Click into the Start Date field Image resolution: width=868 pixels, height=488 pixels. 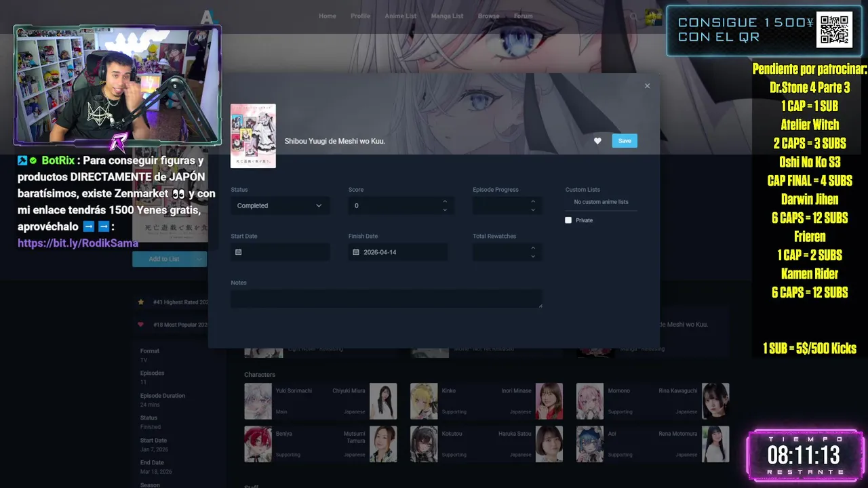[280, 252]
